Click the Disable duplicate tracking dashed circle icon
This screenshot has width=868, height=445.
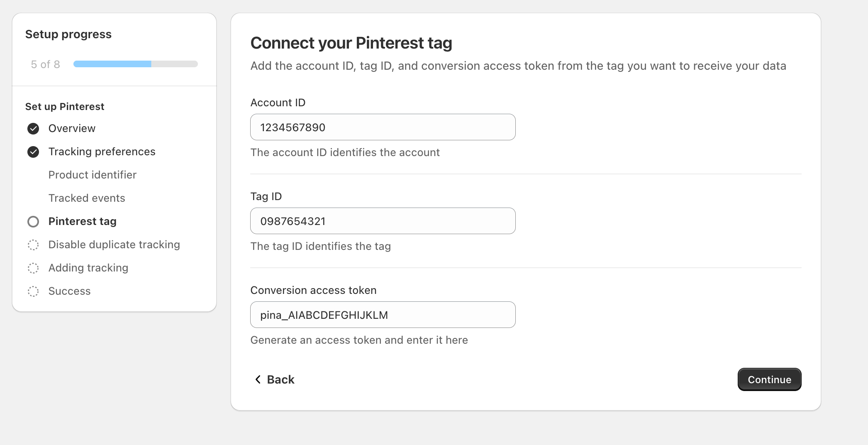click(x=33, y=245)
